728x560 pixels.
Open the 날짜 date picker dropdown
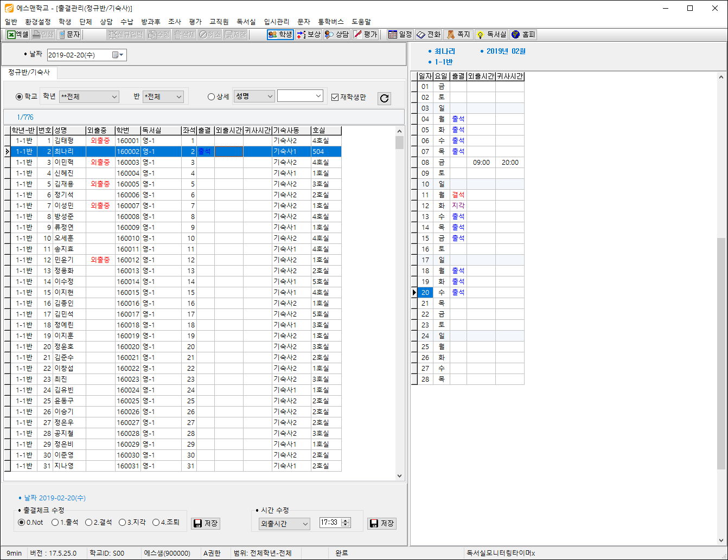coord(118,55)
